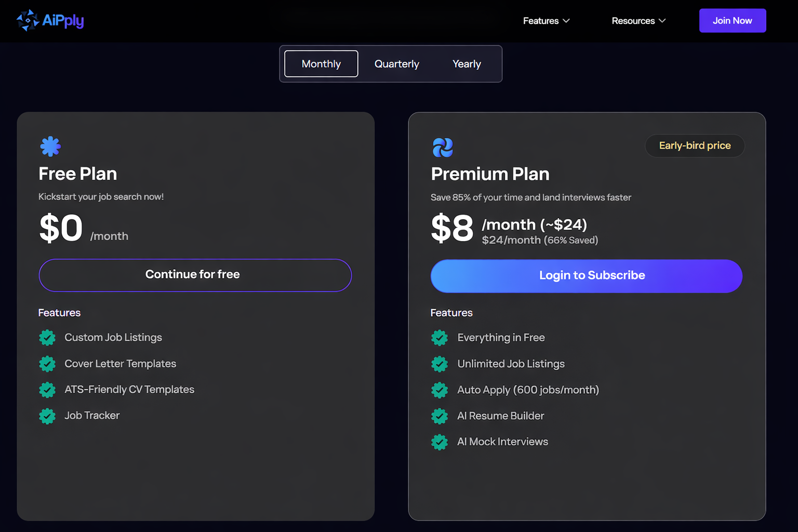This screenshot has height=532, width=798.
Task: Select the Free Plan flower icon
Action: [50, 145]
